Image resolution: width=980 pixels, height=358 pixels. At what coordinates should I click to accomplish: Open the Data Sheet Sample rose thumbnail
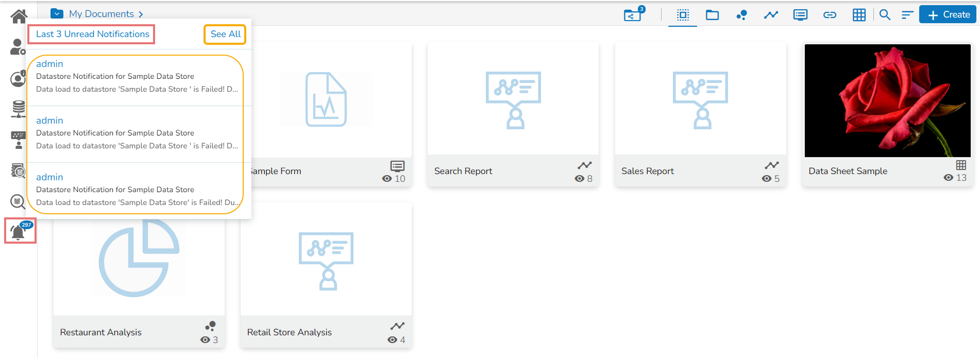[887, 100]
